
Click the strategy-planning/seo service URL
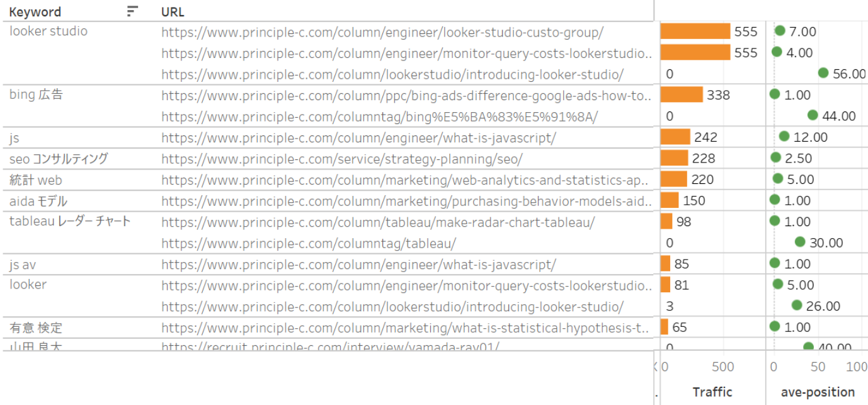341,159
